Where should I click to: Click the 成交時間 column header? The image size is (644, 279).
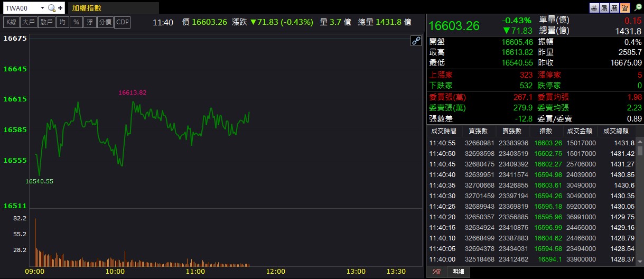click(x=444, y=131)
